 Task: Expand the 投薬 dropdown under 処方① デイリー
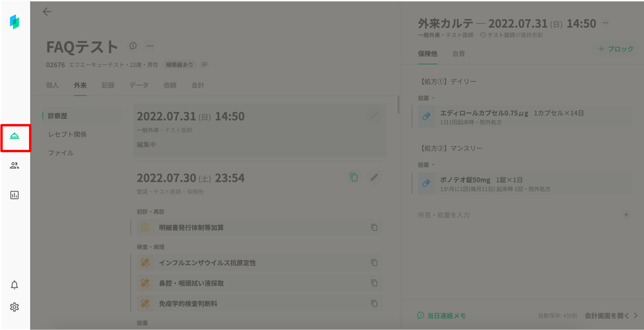tap(426, 98)
